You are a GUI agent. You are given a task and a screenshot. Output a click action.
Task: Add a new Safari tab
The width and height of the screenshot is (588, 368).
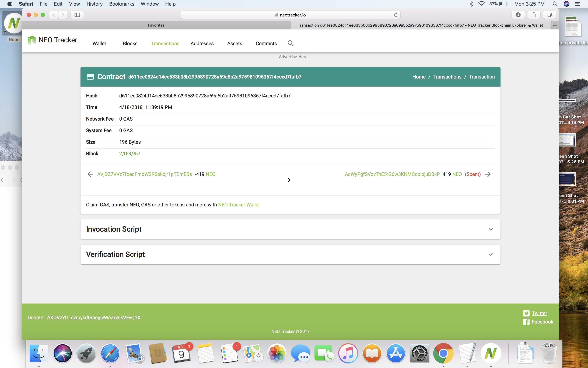(x=555, y=25)
